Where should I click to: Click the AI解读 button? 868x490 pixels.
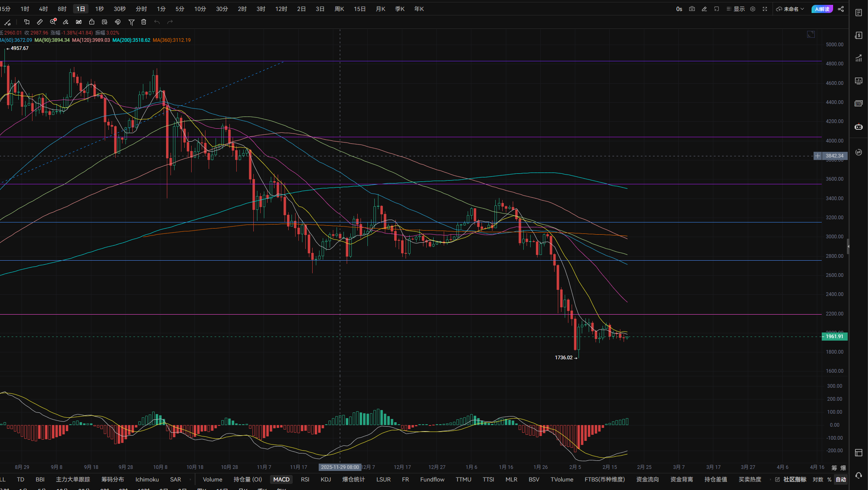822,9
